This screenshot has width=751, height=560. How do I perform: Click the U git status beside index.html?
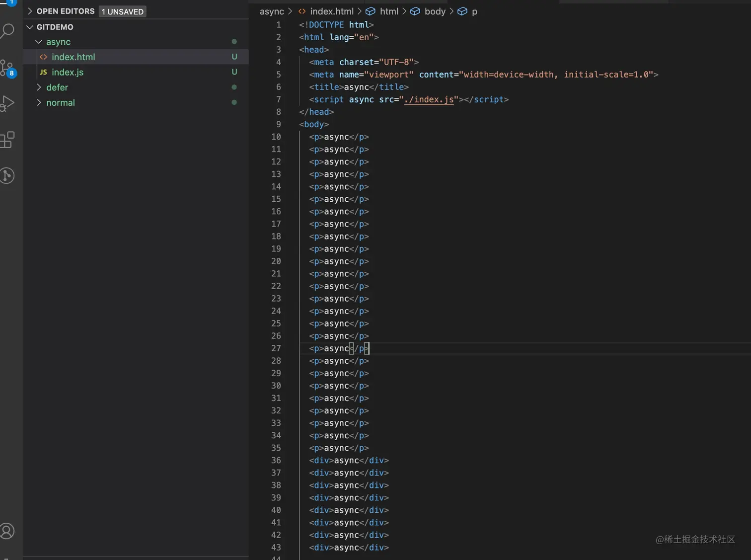tap(234, 57)
